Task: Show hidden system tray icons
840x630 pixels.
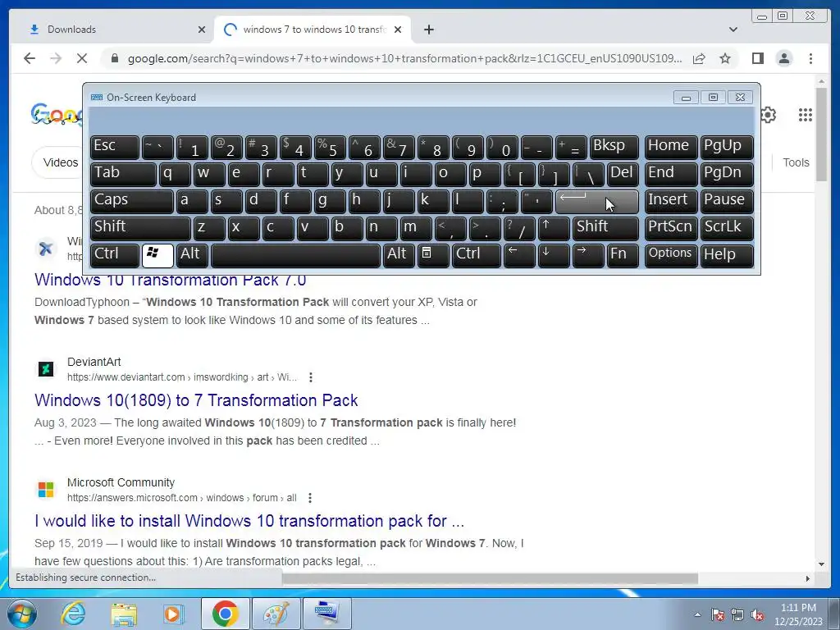Action: tap(697, 614)
